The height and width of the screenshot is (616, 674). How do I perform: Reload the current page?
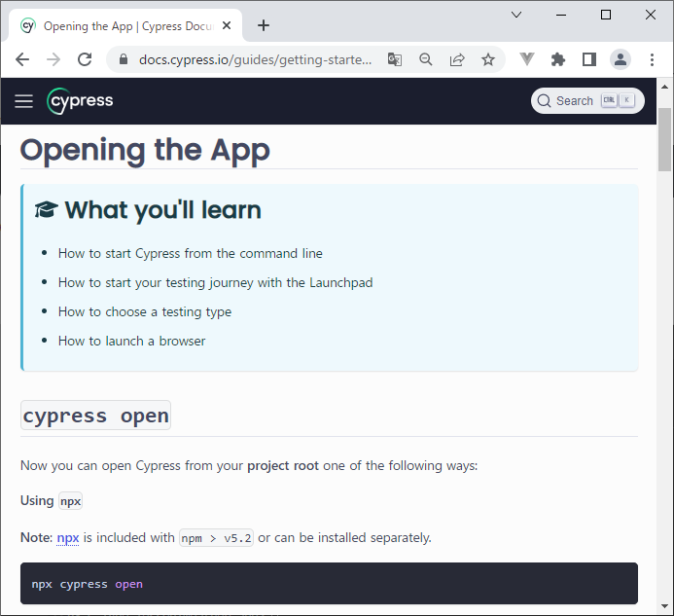(85, 59)
